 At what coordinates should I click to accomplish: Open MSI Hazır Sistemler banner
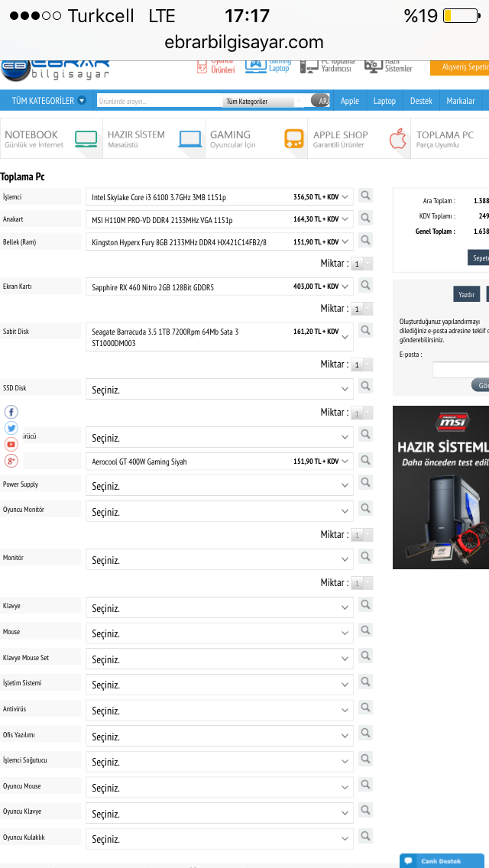coord(441,487)
